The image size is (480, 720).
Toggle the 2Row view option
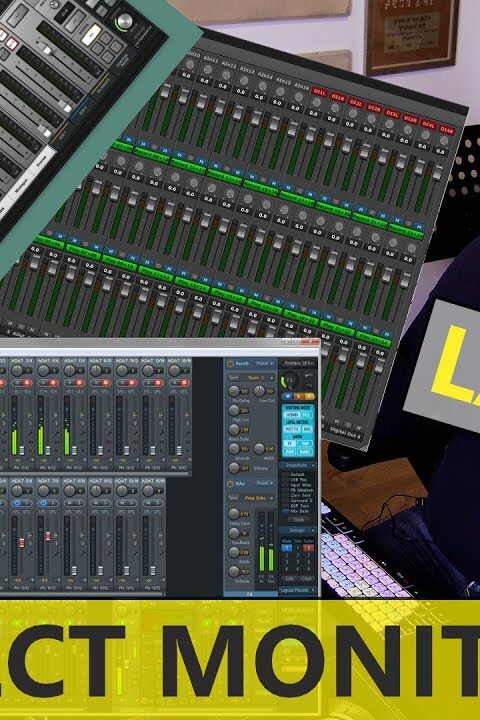coord(290,452)
